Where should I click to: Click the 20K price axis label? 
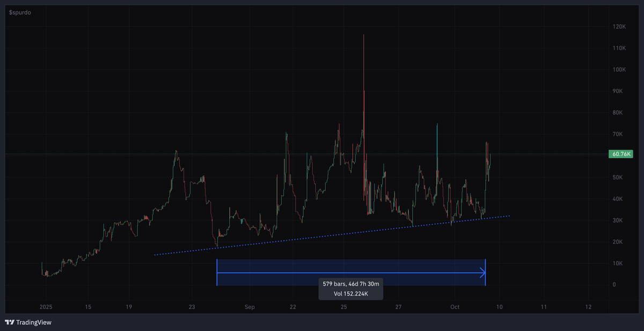pyautogui.click(x=619, y=242)
